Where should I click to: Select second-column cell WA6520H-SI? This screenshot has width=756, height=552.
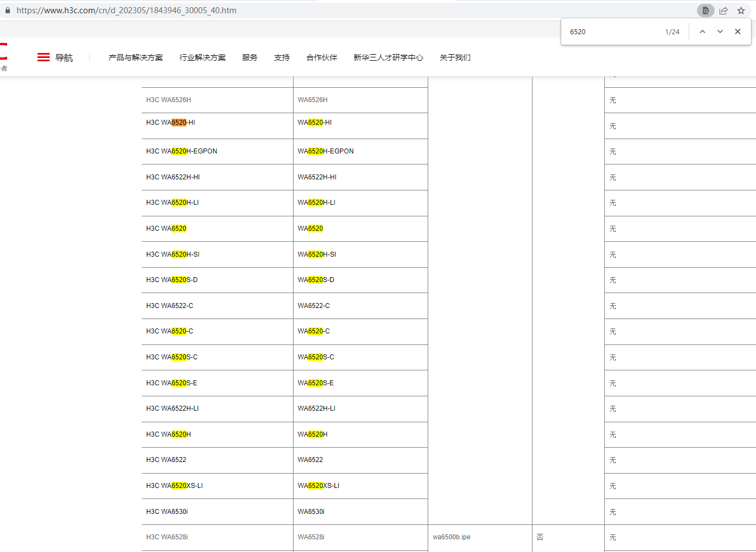(x=317, y=254)
